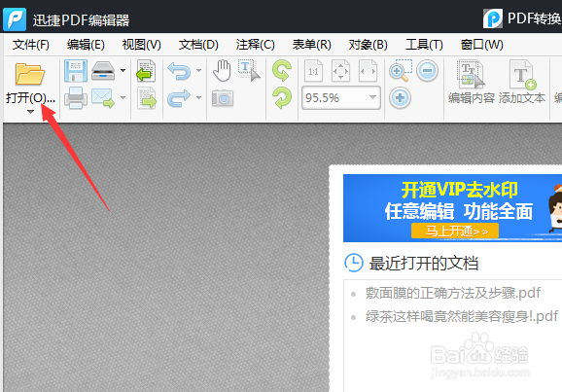Select the marquee zoom magnifier tool
562x392 pixels.
[401, 71]
